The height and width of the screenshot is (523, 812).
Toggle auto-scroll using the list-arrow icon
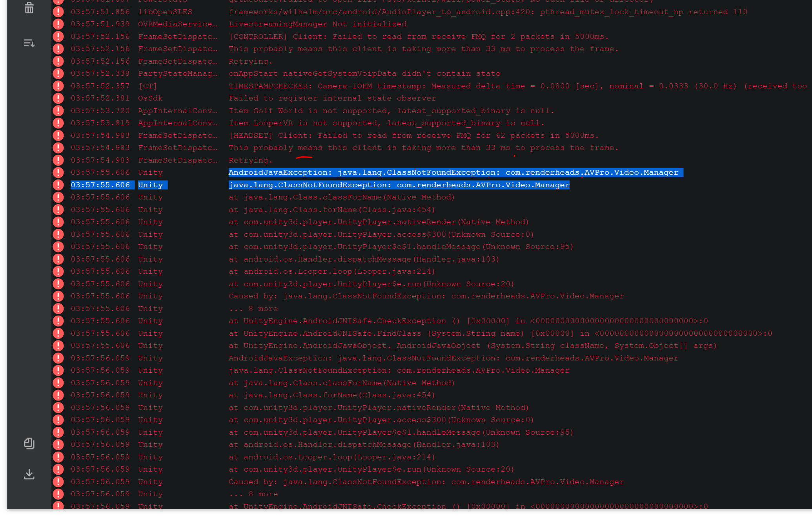click(x=29, y=43)
